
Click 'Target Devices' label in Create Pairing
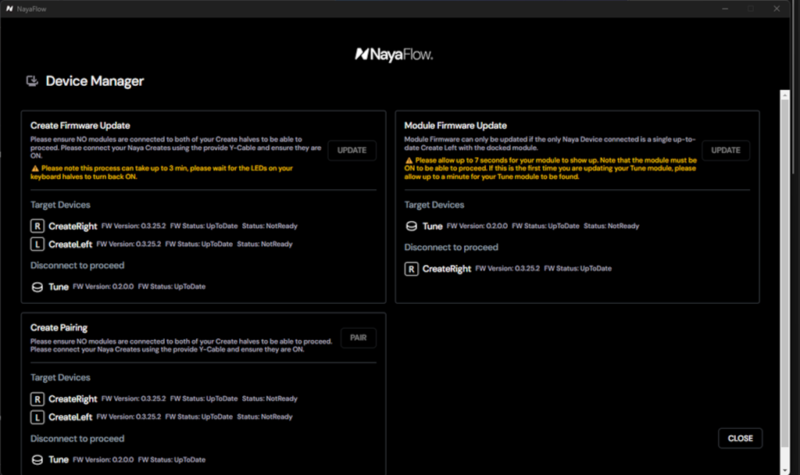pos(60,378)
